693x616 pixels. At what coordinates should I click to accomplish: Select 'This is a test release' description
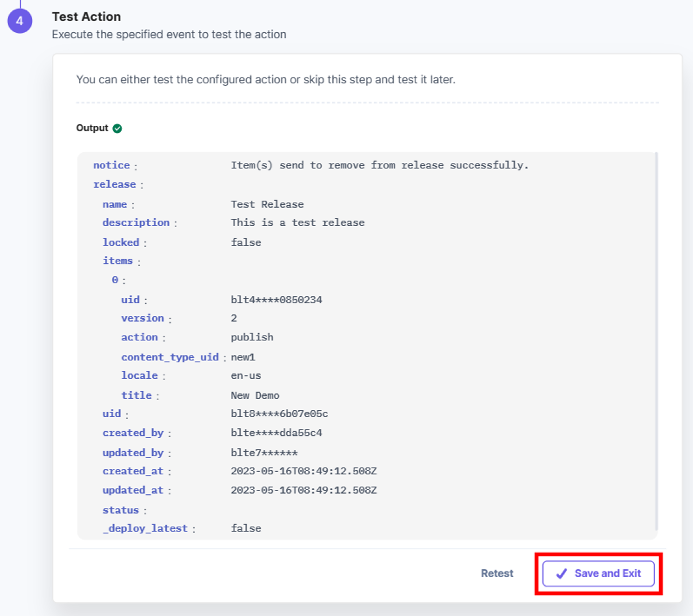pos(298,223)
